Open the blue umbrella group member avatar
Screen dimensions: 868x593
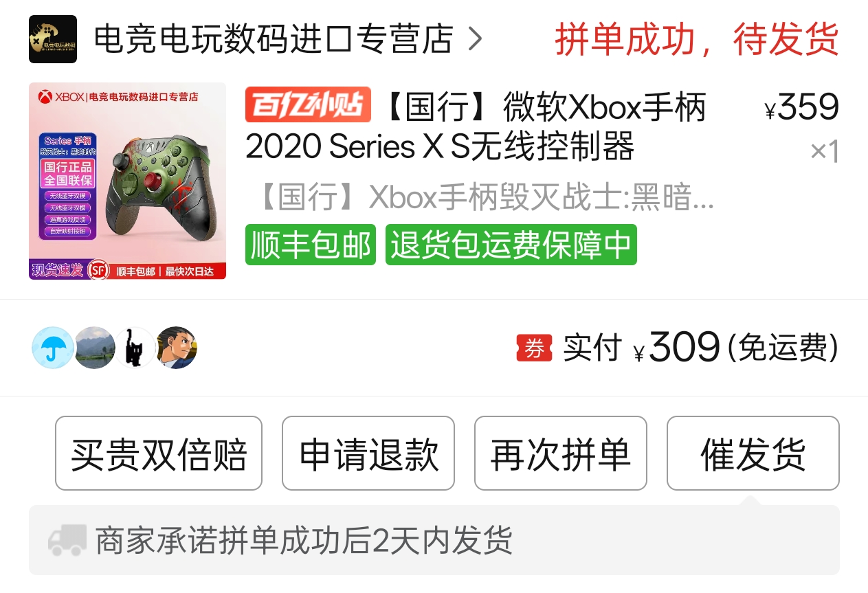53,348
